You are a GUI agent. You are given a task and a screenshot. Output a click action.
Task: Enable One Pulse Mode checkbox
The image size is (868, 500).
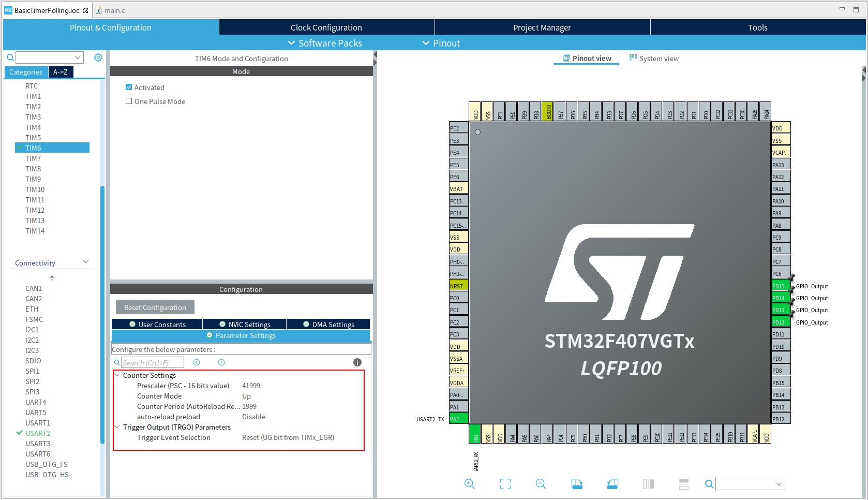pyautogui.click(x=129, y=101)
